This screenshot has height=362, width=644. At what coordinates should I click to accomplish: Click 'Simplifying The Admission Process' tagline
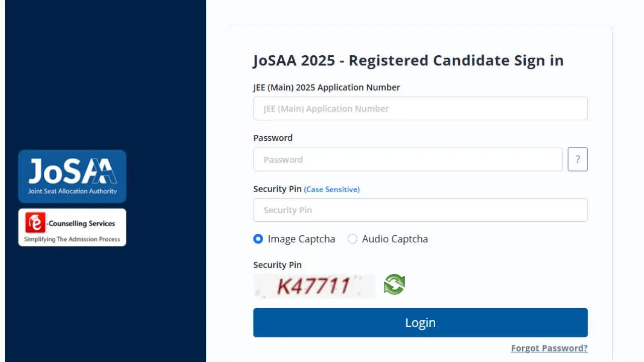[x=72, y=239]
